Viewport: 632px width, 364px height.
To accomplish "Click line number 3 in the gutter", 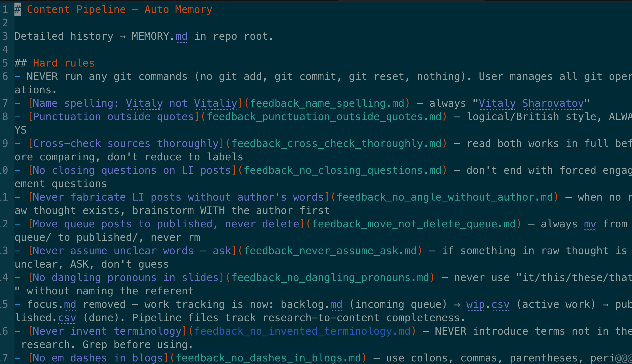I will (5, 36).
